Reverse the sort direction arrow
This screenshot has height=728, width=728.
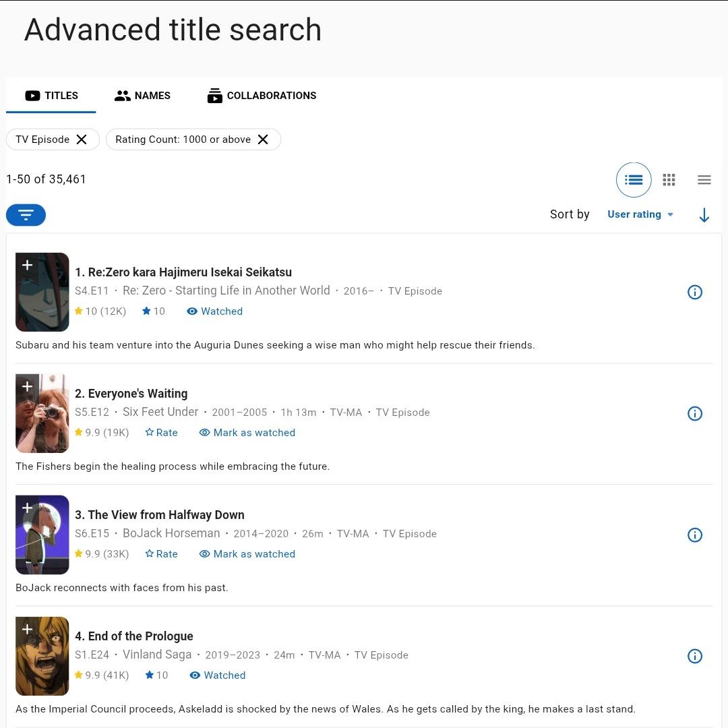point(704,215)
